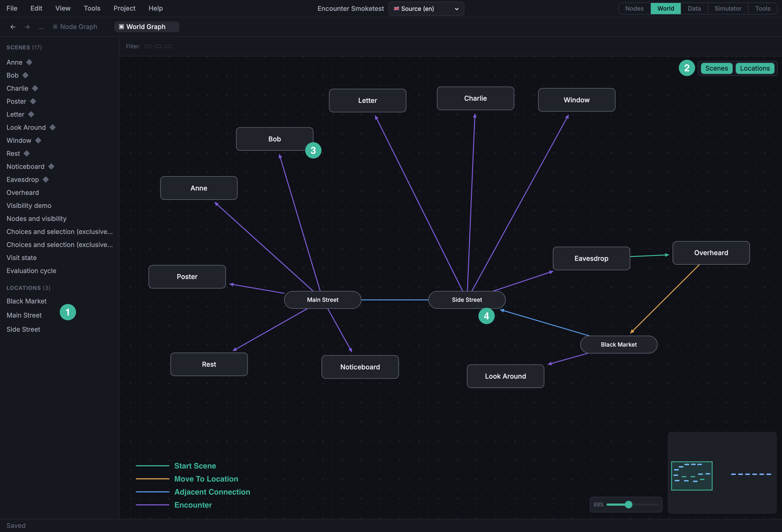Select the Overheard scene node in graph
The width and height of the screenshot is (782, 532).
711,253
